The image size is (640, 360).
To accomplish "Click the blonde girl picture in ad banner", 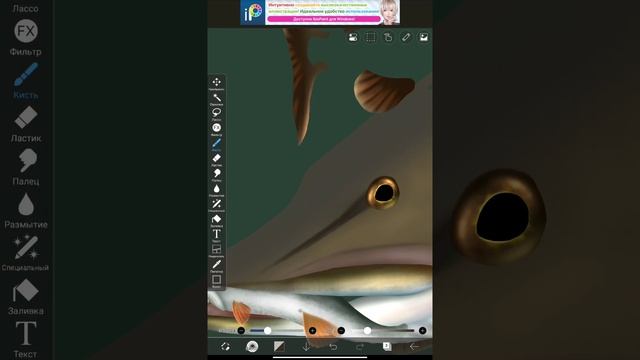I will tap(390, 12).
